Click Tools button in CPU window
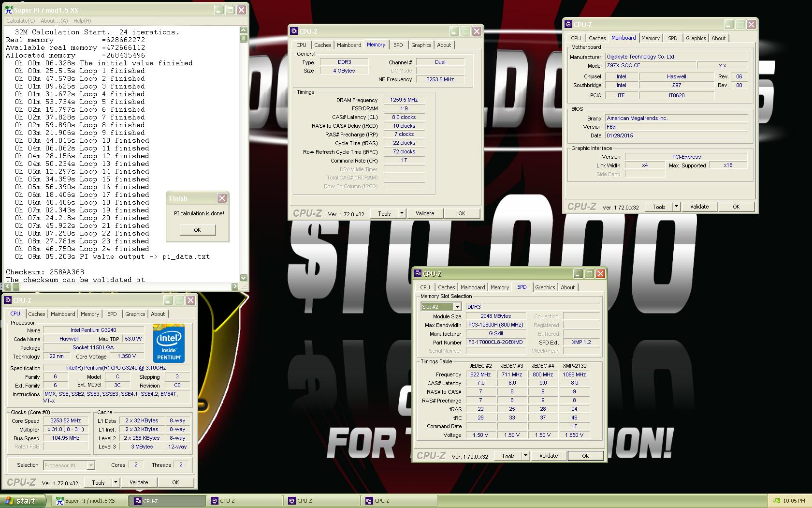The image size is (812, 508). pos(98,482)
